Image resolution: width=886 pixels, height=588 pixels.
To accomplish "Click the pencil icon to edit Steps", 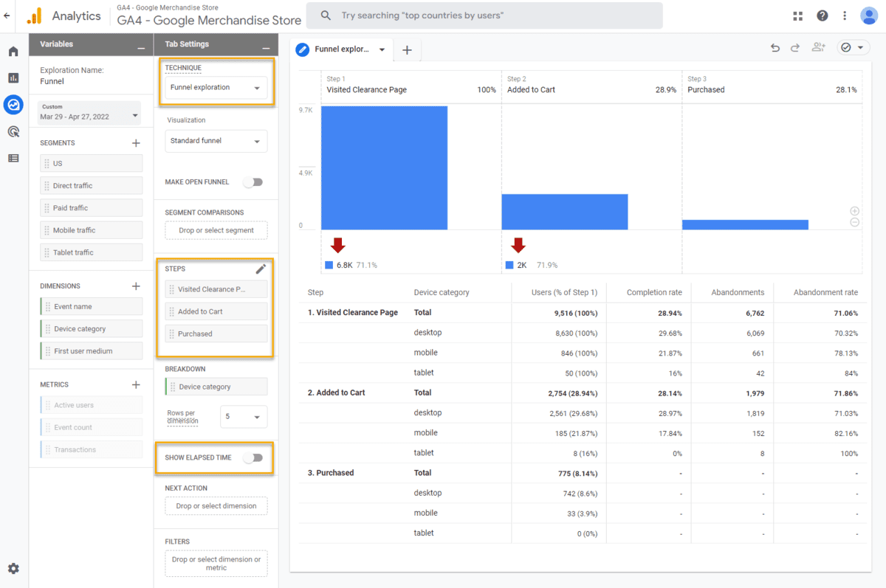I will point(260,269).
